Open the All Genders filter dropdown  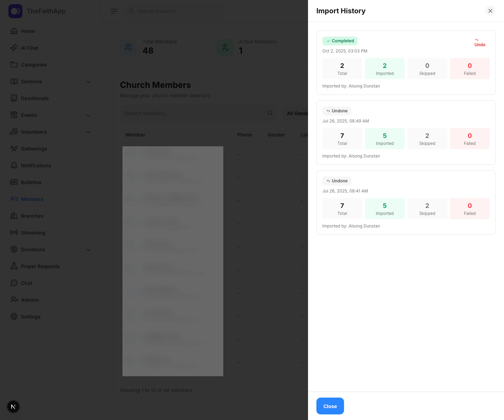click(x=296, y=113)
